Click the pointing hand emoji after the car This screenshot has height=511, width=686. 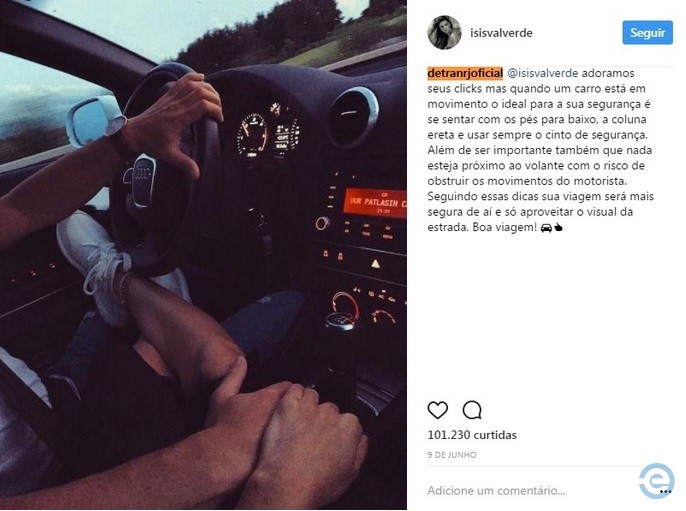(558, 228)
